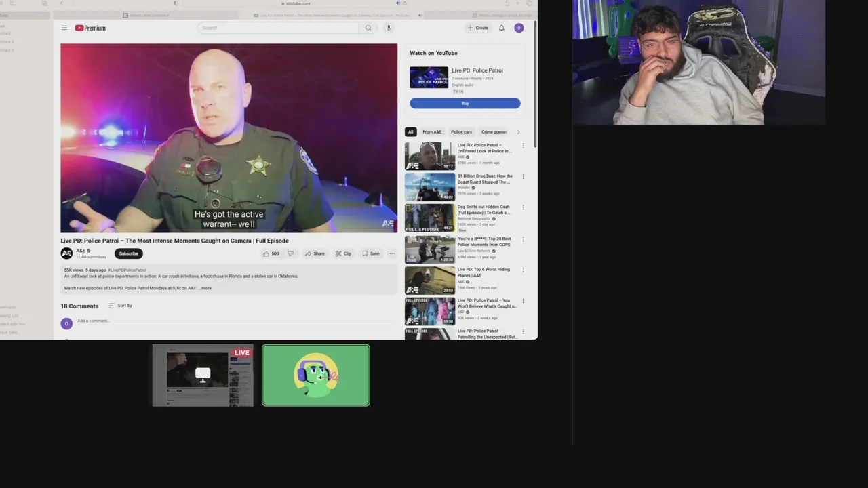Viewport: 868px width, 488px height.
Task: Switch to the Live PD browser tab
Action: [x=331, y=15]
